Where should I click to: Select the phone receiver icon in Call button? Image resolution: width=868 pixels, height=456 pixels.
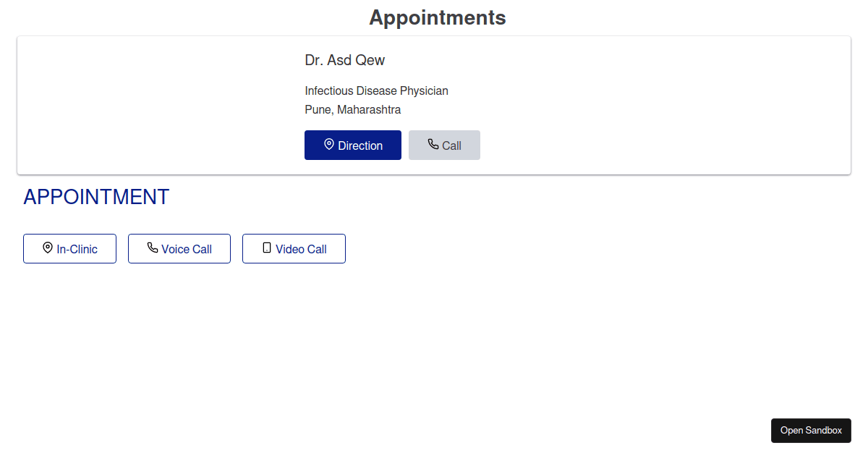click(433, 145)
